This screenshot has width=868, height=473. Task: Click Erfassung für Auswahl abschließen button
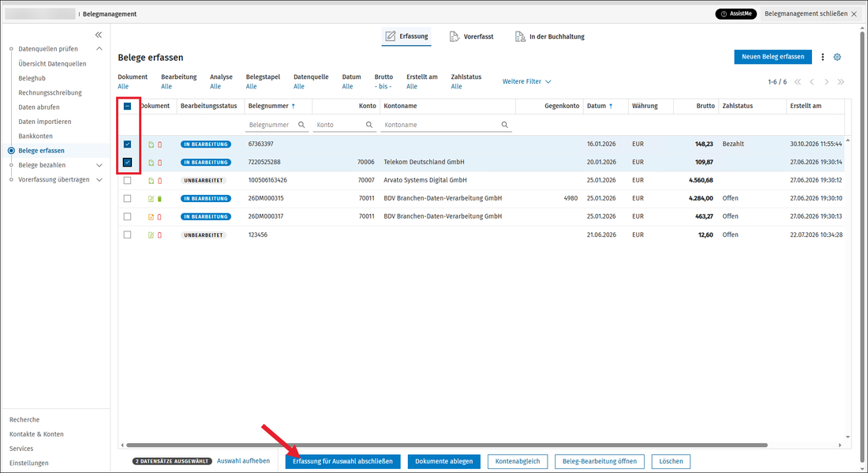coord(342,461)
